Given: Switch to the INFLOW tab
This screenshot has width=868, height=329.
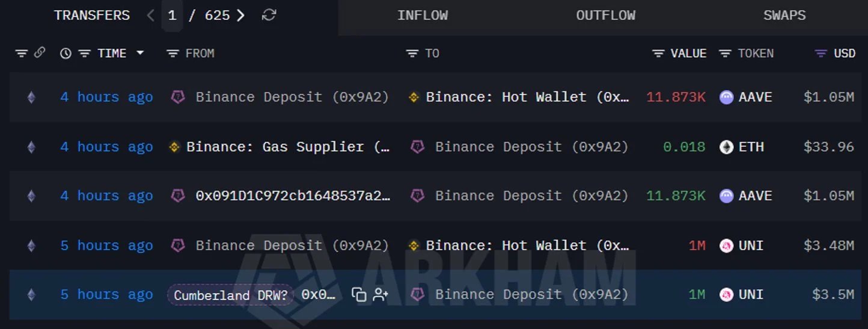Looking at the screenshot, I should (423, 16).
